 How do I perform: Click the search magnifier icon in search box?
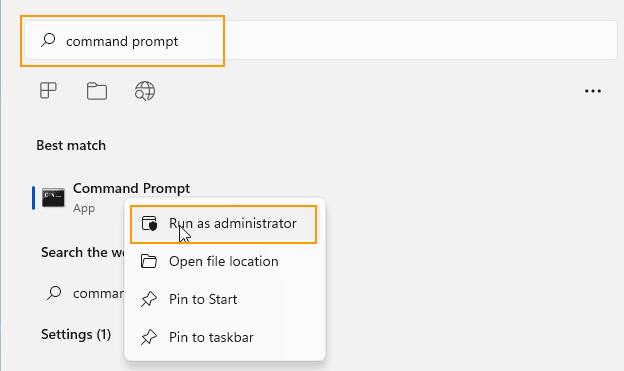[x=48, y=40]
